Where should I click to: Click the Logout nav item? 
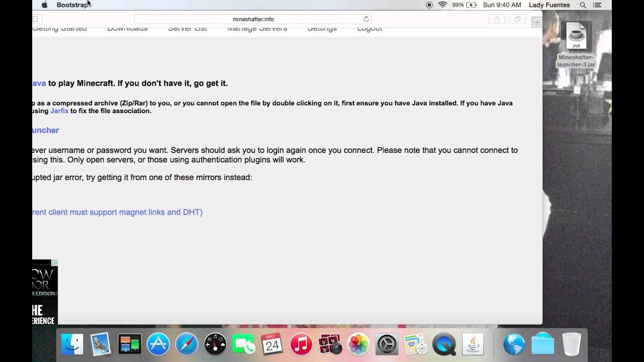pyautogui.click(x=370, y=29)
